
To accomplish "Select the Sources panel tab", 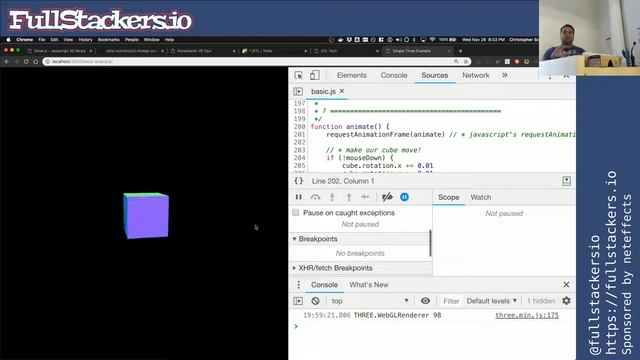I will (x=435, y=76).
